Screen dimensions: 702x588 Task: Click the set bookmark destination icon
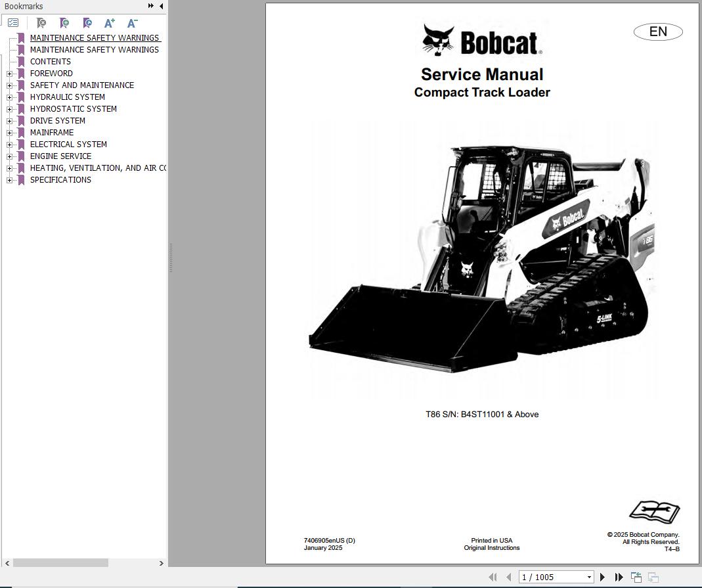[x=88, y=23]
